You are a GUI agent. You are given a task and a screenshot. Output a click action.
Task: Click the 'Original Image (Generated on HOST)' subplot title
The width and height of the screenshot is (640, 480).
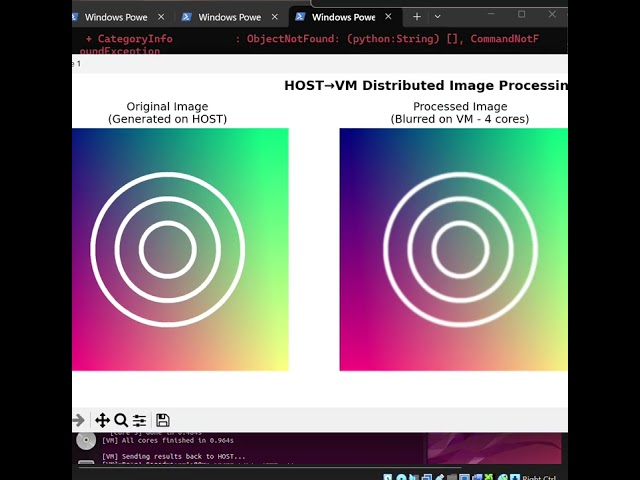point(167,113)
